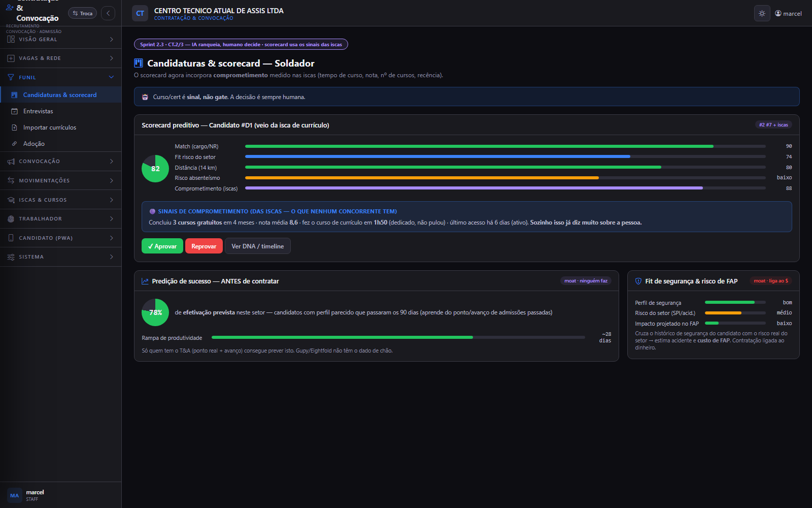The height and width of the screenshot is (508, 812).
Task: Open Ver DNA / timeline
Action: click(258, 246)
